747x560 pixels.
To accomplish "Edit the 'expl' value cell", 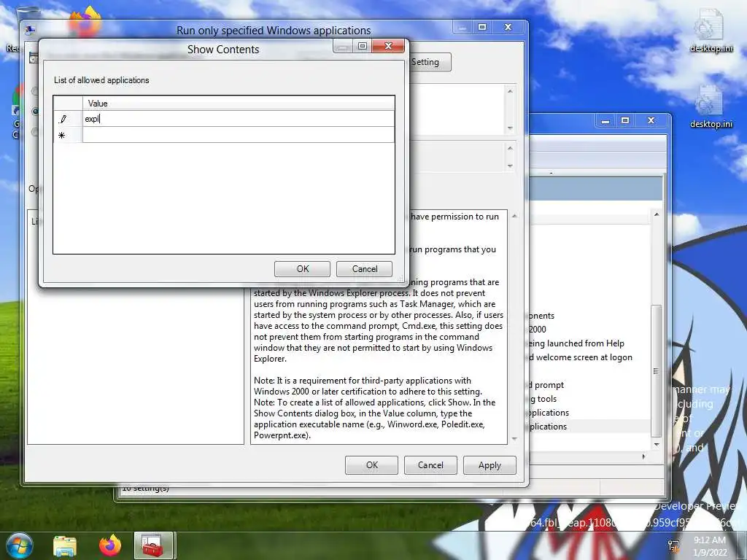I will [x=239, y=119].
